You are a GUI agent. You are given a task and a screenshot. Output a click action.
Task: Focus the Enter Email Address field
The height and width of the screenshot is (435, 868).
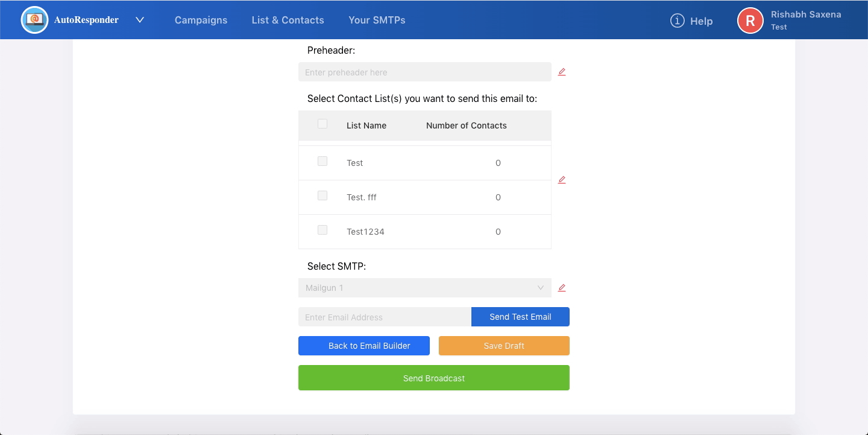coord(385,317)
